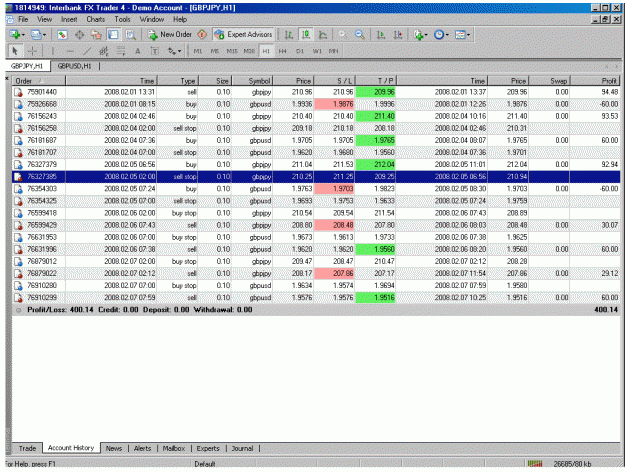Open the Navigator panel icon

(x=96, y=35)
